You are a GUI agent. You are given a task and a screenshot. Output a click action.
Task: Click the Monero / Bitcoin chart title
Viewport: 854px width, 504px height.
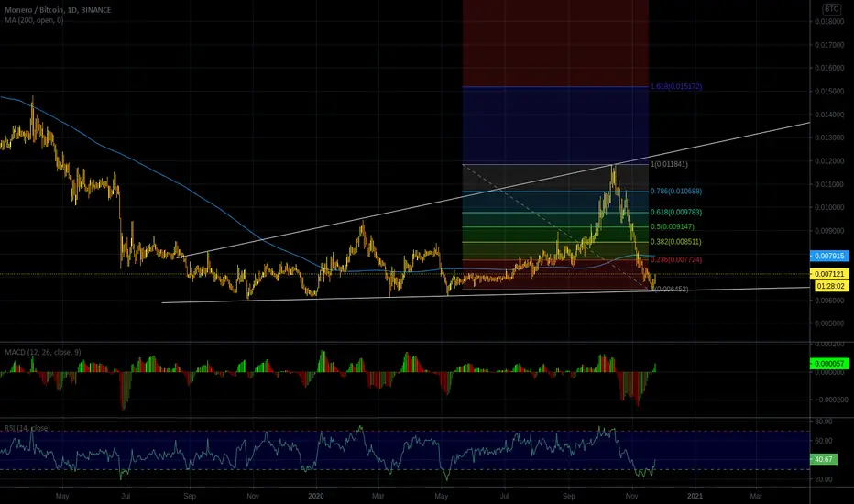[x=58, y=10]
